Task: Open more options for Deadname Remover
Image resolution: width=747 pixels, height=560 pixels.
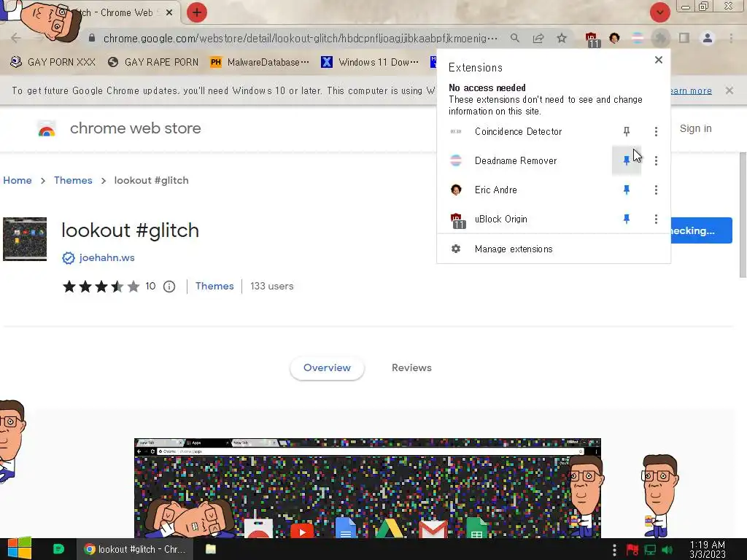Action: 656,160
